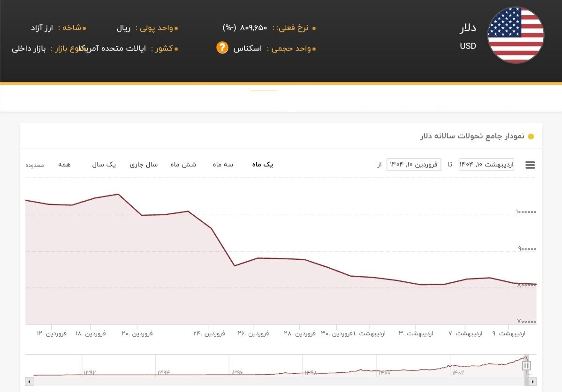Switch to the سه ماه tab
Screen dimensions: 562x392
click(x=223, y=165)
